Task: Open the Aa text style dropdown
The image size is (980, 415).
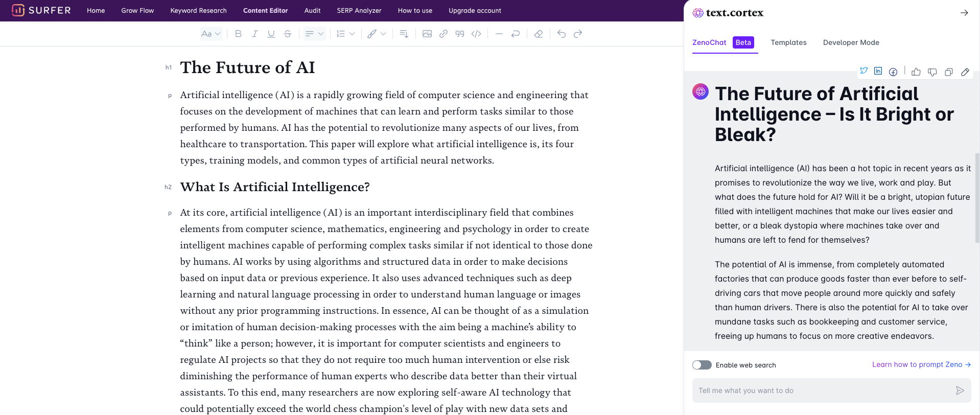Action: pos(211,34)
